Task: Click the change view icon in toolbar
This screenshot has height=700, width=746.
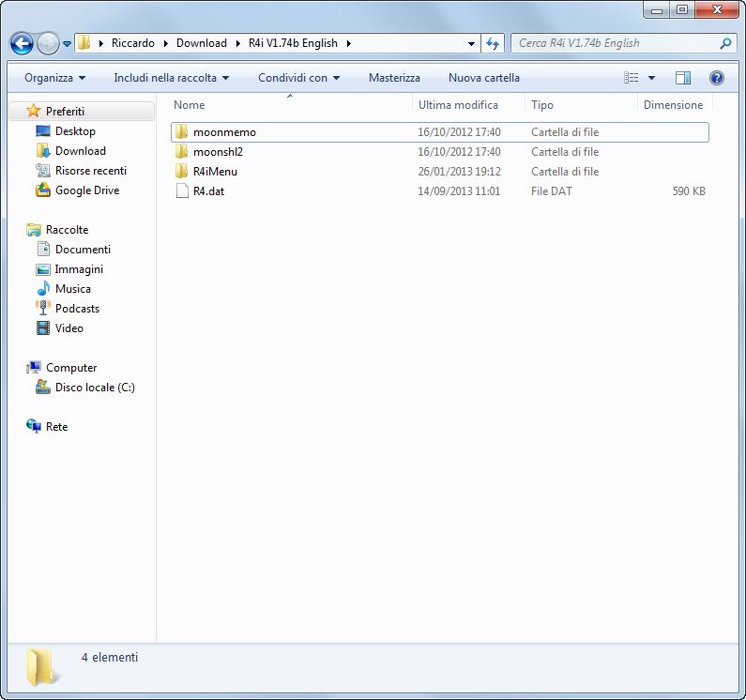Action: [x=632, y=78]
